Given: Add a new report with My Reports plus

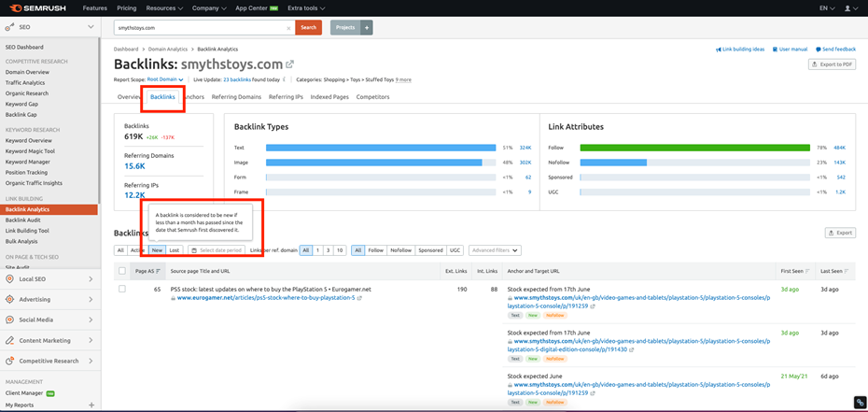Looking at the screenshot, I should [91, 405].
